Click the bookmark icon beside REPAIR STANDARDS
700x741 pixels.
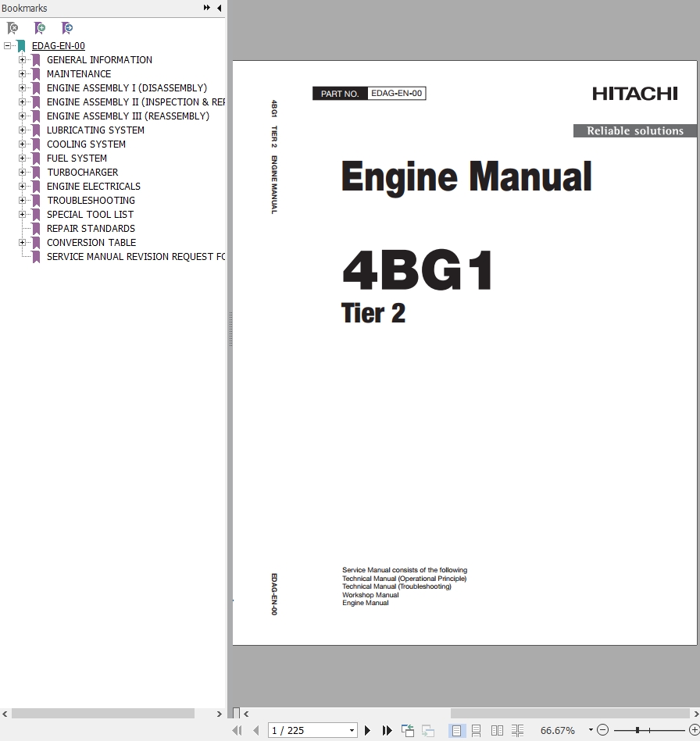tap(36, 229)
